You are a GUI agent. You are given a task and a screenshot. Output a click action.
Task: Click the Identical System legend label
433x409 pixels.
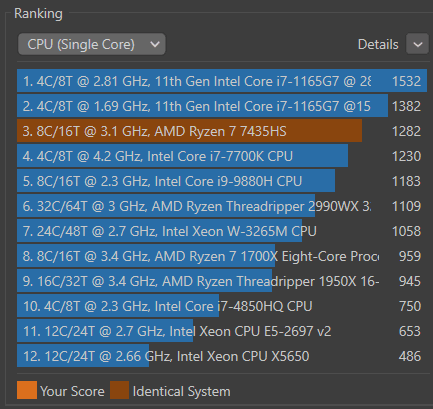(x=182, y=391)
